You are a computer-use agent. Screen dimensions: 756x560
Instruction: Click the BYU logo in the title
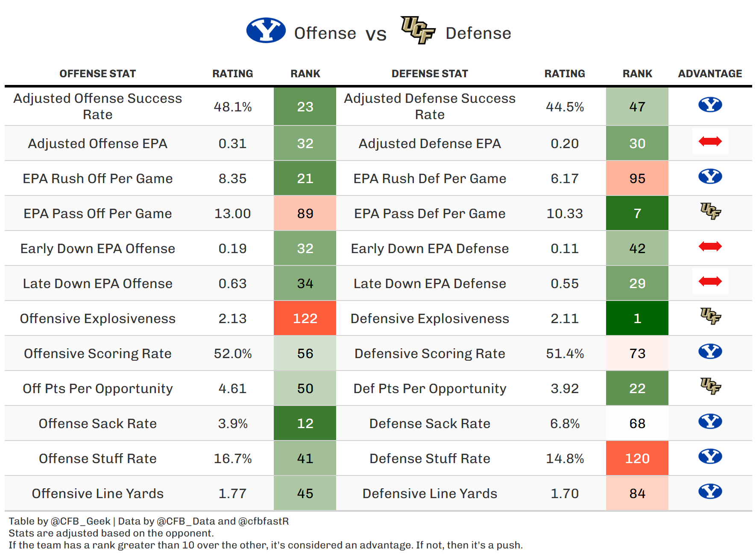click(x=266, y=30)
